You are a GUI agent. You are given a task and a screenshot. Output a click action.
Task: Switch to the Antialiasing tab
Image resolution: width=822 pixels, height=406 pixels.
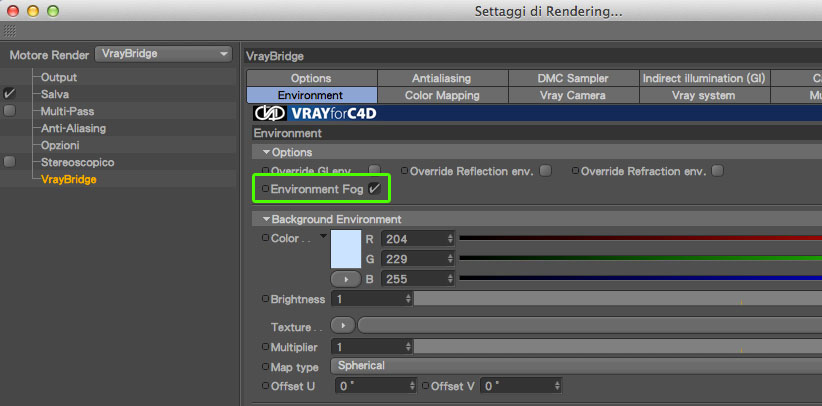pyautogui.click(x=442, y=78)
